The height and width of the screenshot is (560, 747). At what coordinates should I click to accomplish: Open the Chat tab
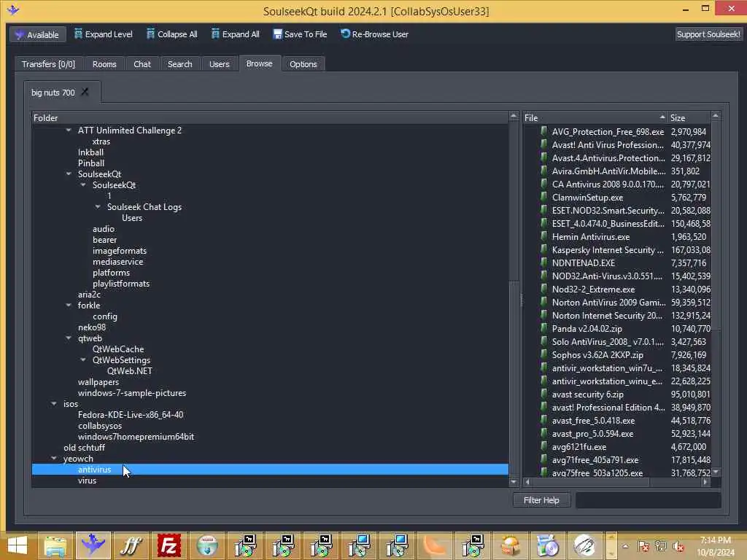tap(142, 64)
